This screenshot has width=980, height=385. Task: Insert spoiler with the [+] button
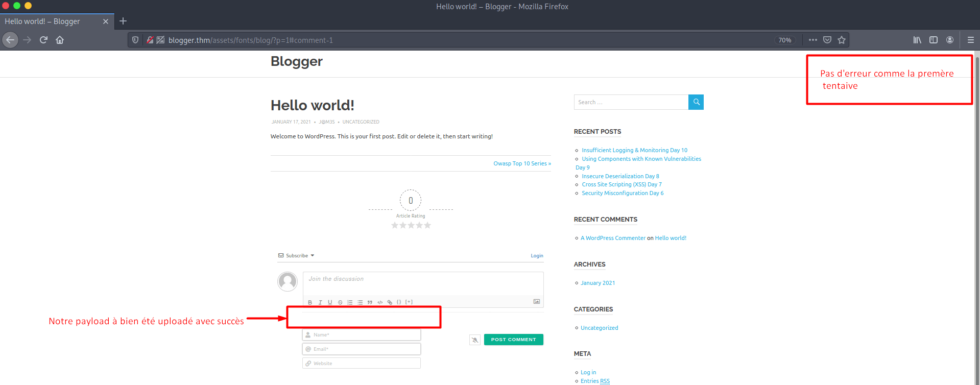(409, 302)
